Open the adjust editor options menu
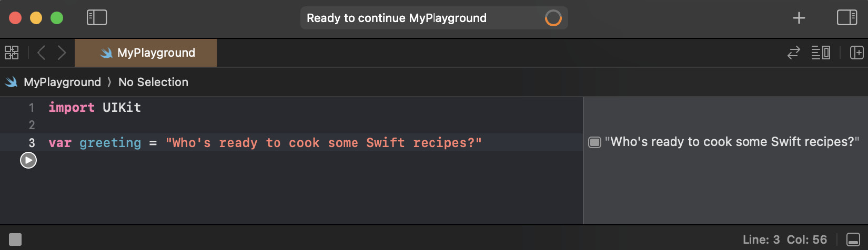868x250 pixels. (821, 53)
